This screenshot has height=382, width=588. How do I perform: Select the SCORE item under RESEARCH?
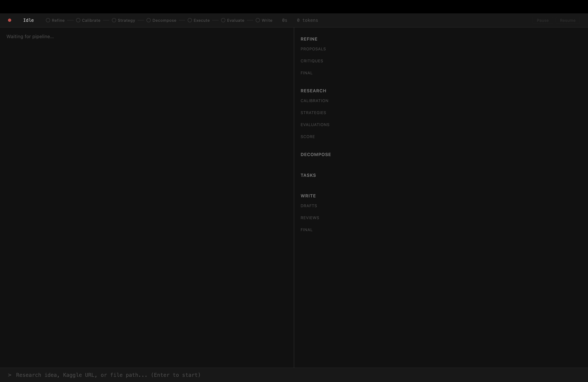click(308, 136)
